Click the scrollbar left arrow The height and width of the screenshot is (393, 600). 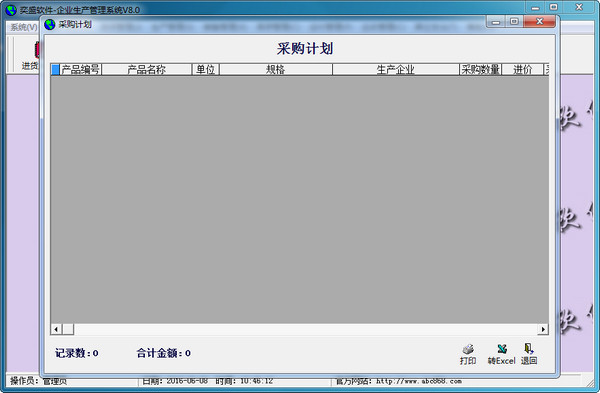pyautogui.click(x=56, y=329)
